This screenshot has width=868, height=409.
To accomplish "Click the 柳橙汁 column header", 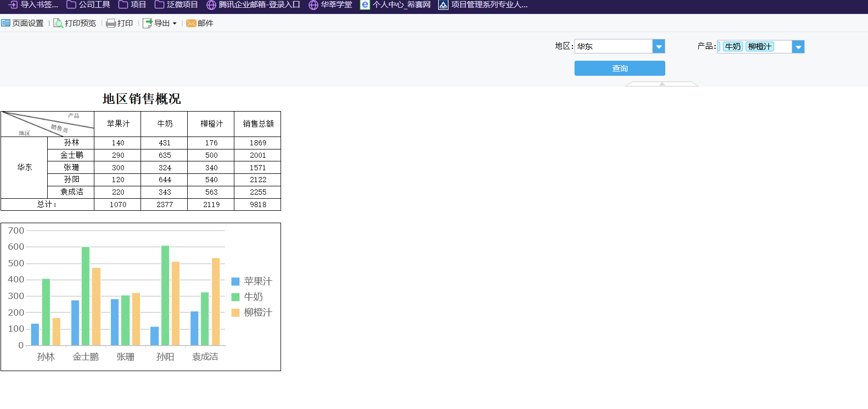I will coord(211,124).
